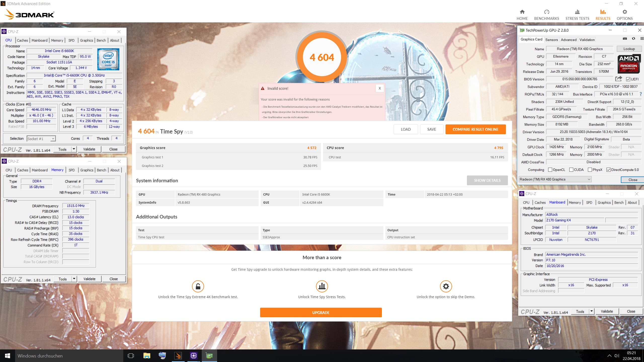Click the AMD Radeon Graphics logo
Screen dimensions: 644x362
pyautogui.click(x=629, y=64)
